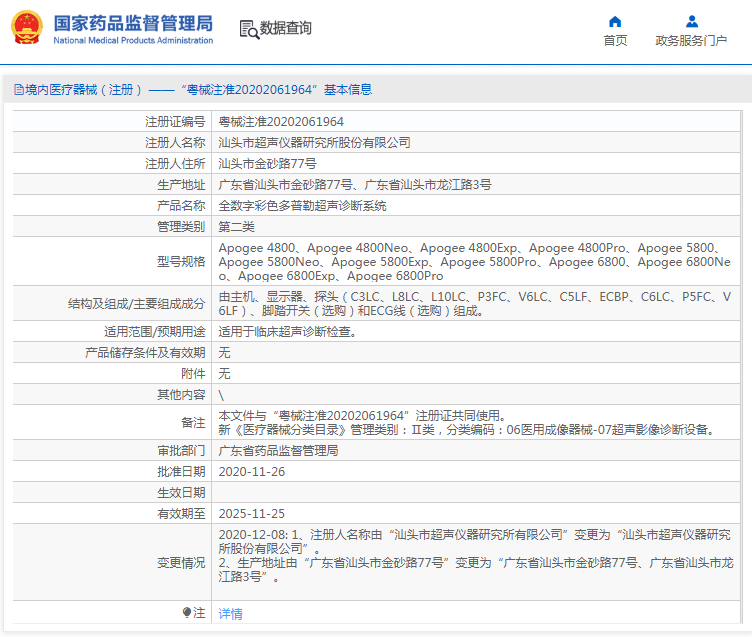Select the 生效日期 label

[x=181, y=493]
